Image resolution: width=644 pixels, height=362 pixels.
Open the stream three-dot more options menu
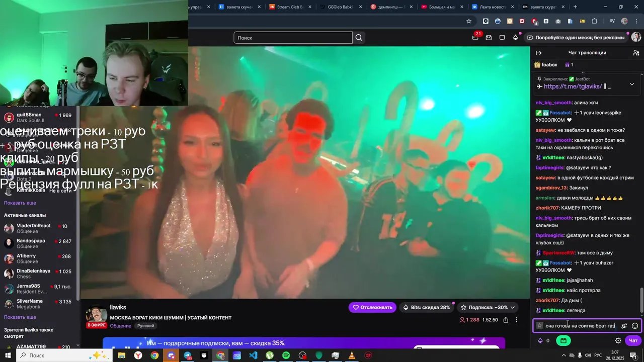tap(516, 320)
